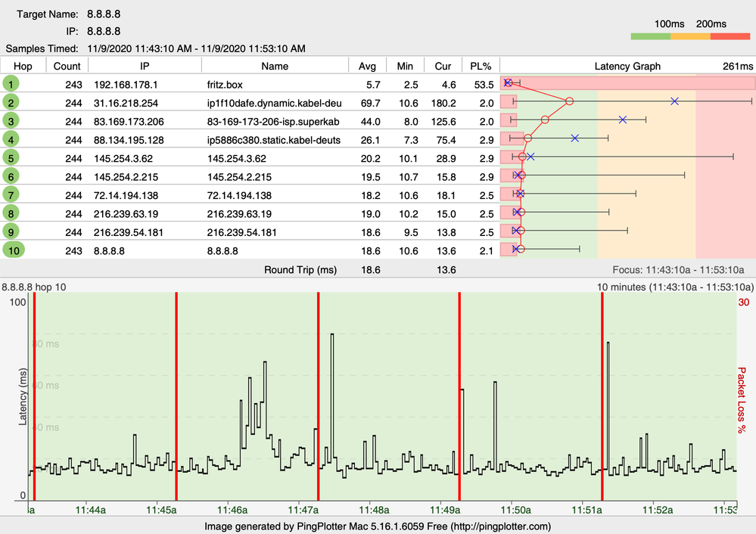Image resolution: width=756 pixels, height=534 pixels.
Task: Click the blue X marker in hop 2 latency graph
Action: 675,101
